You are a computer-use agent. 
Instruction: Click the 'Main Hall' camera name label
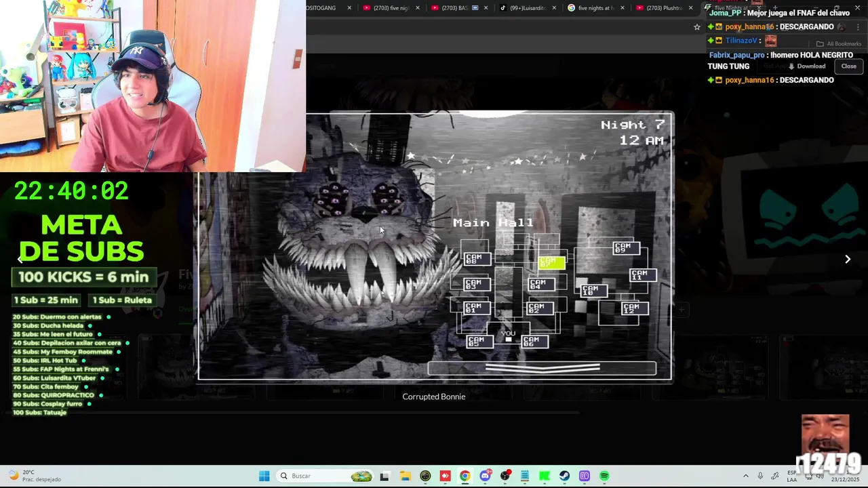point(493,223)
